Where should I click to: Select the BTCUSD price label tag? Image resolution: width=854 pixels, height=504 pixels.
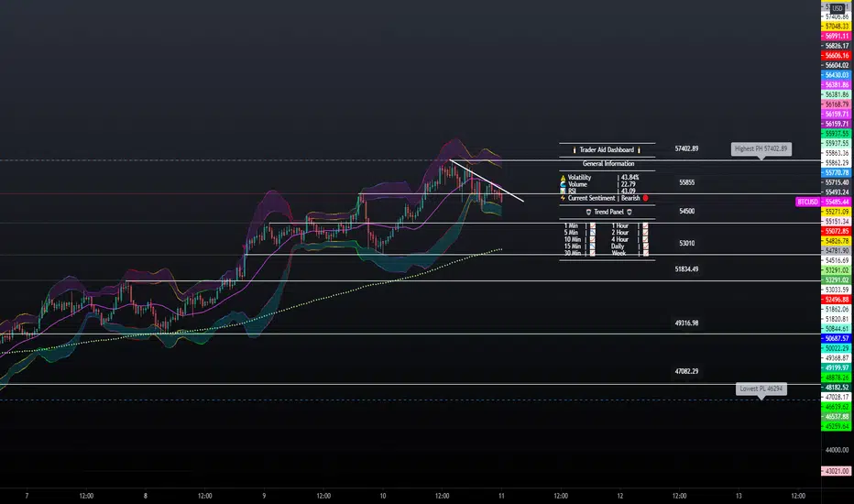point(807,202)
